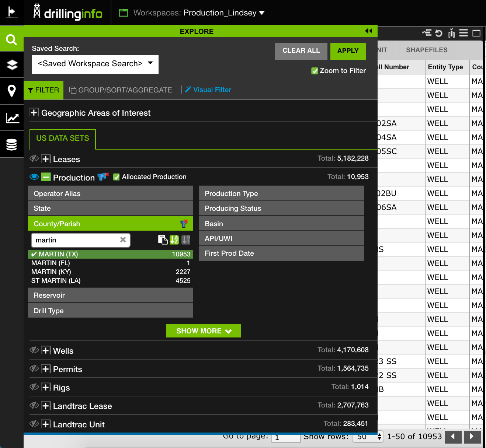Select MARTIN (KY) county row
486x448 pixels.
(111, 272)
